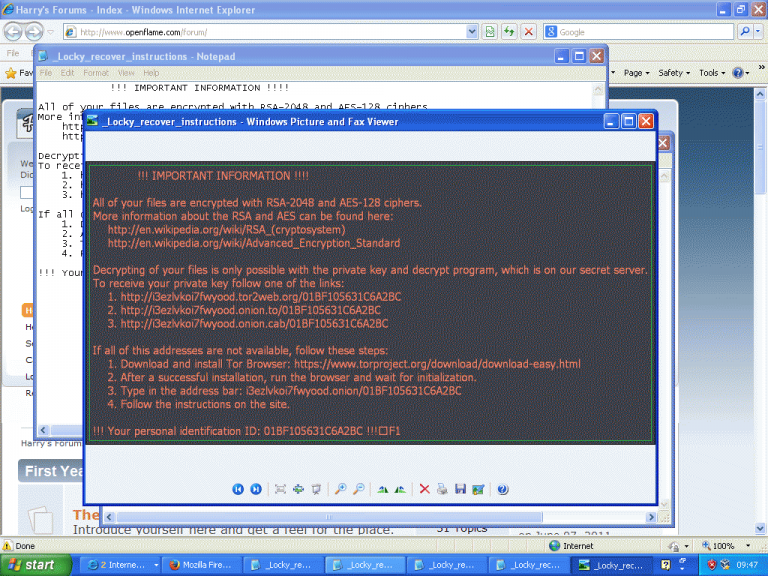Open search provider dropdown arrow
This screenshot has width=768, height=576.
(758, 32)
